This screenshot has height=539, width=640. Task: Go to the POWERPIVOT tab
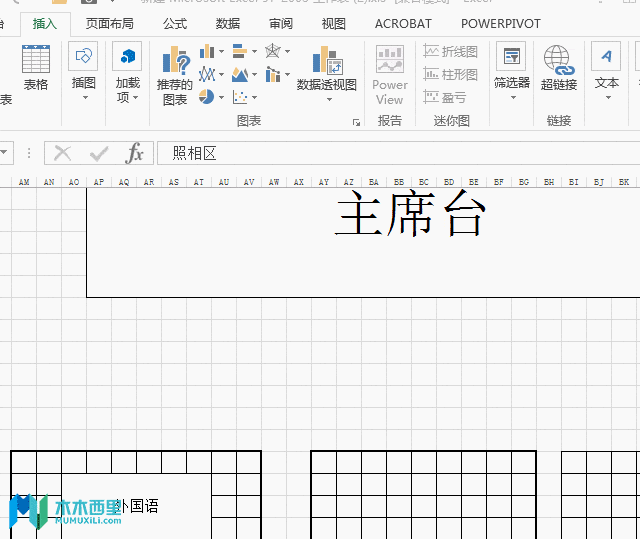point(500,23)
